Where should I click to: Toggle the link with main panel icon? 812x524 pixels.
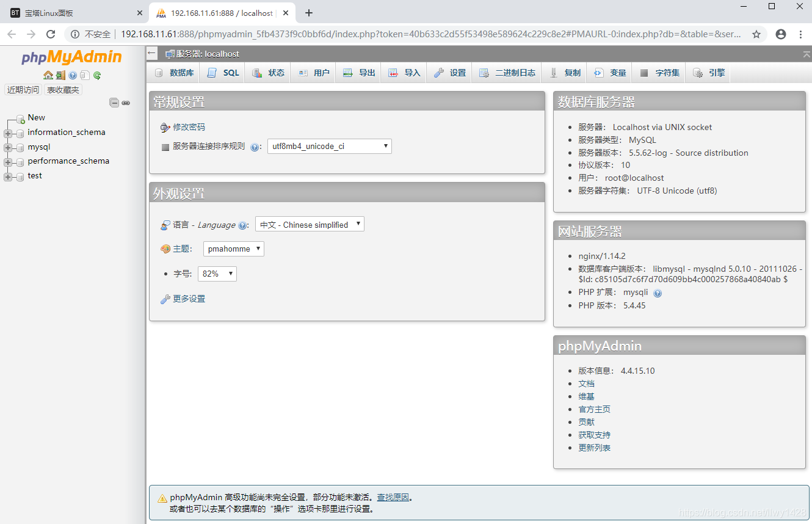pyautogui.click(x=126, y=103)
